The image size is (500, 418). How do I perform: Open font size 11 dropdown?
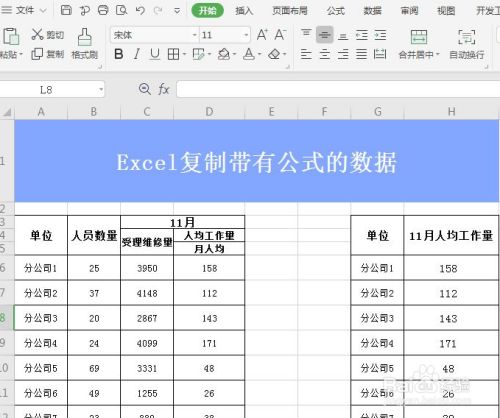pyautogui.click(x=246, y=35)
